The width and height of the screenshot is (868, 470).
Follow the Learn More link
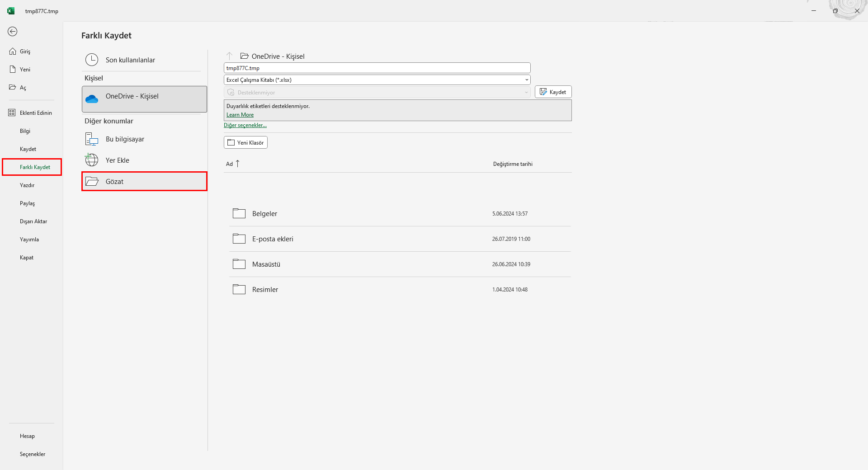point(240,115)
